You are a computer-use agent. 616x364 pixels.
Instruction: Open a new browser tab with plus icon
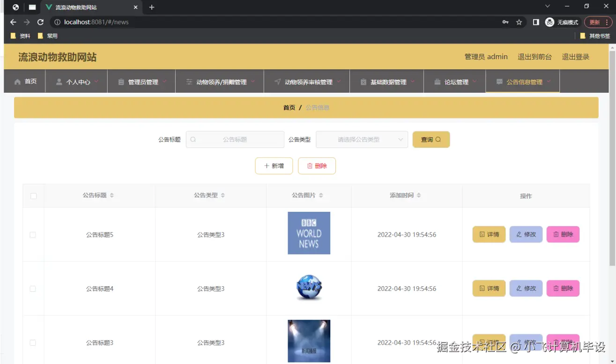(x=152, y=7)
